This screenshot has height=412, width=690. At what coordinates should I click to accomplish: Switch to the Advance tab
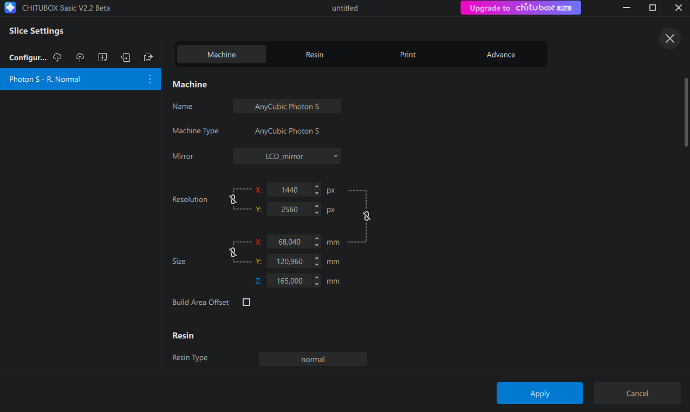(x=500, y=54)
